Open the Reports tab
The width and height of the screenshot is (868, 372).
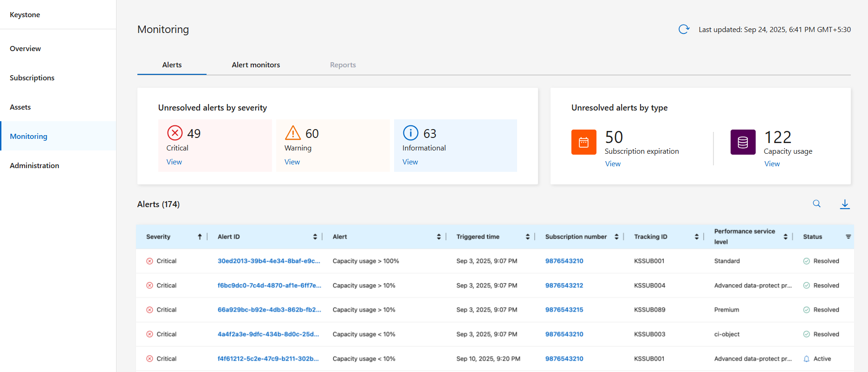tap(343, 65)
